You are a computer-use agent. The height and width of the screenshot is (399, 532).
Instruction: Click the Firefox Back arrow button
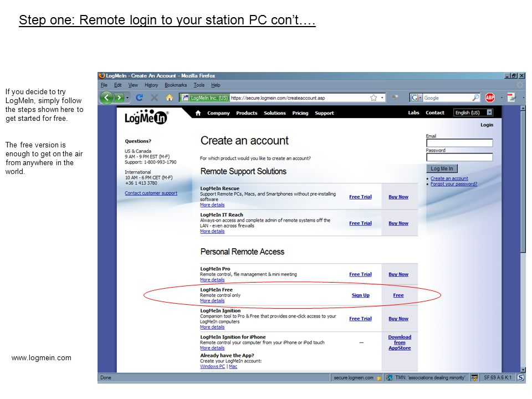[x=107, y=98]
